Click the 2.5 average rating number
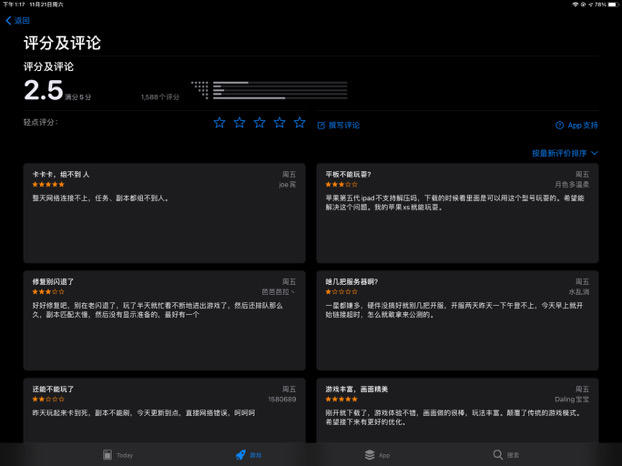Image resolution: width=622 pixels, height=466 pixels. (44, 90)
